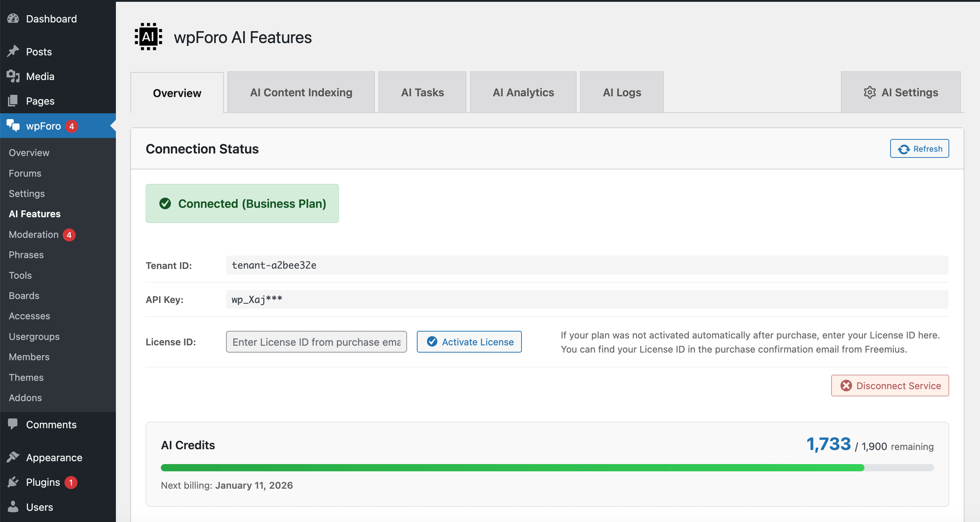Click the License ID input field
This screenshot has height=522, width=980.
point(316,342)
